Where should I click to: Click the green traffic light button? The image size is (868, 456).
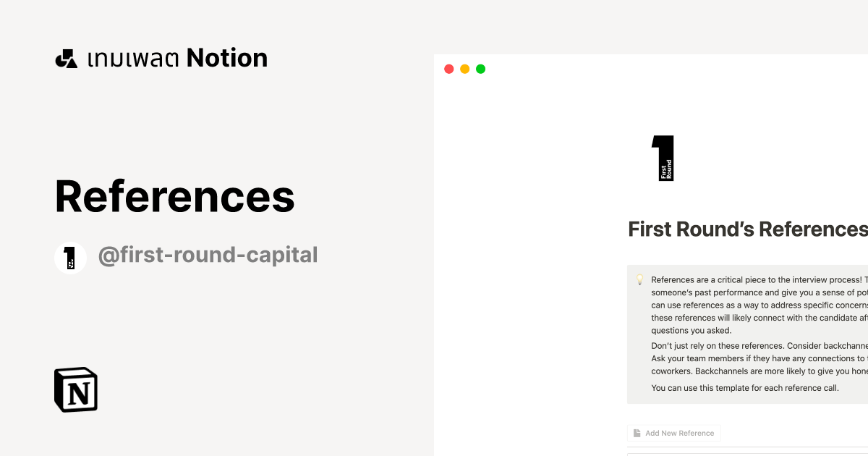(480, 68)
